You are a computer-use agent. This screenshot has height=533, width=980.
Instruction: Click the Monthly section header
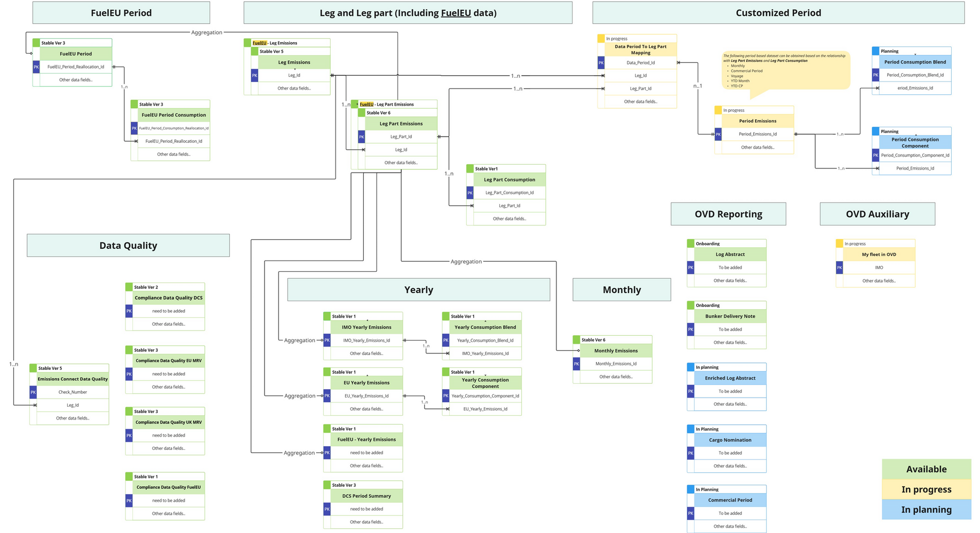click(622, 289)
